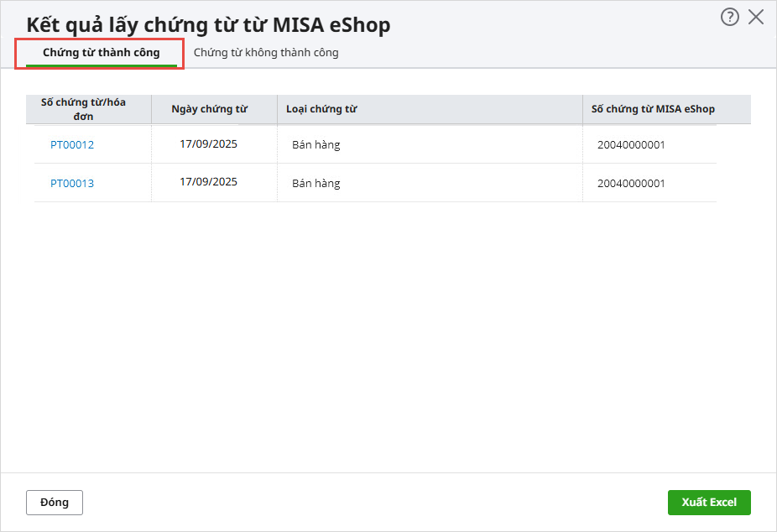
Task: Open voucher link PT00013
Action: [x=72, y=184]
